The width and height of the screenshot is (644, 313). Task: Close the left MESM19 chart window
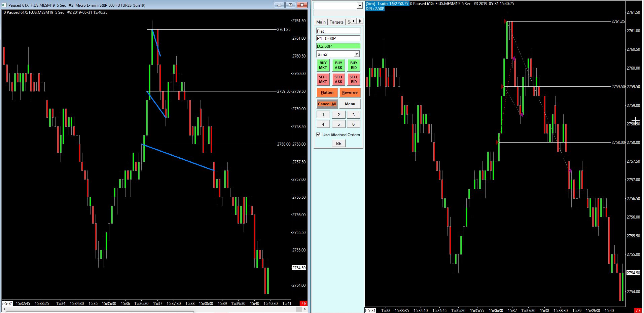(302, 5)
